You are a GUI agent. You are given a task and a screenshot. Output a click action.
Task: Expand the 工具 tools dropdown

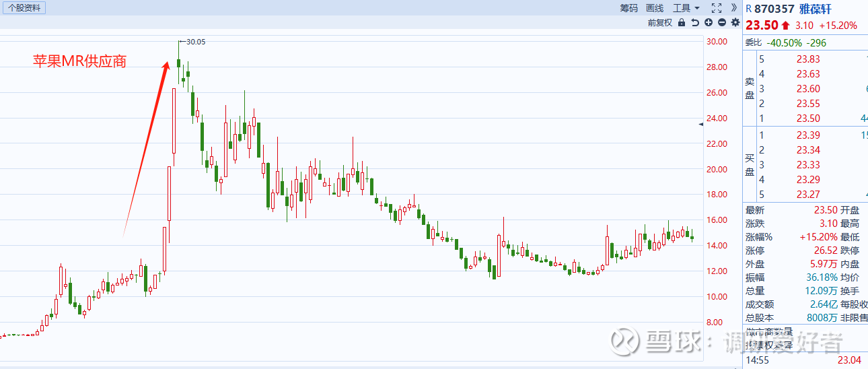point(686,8)
